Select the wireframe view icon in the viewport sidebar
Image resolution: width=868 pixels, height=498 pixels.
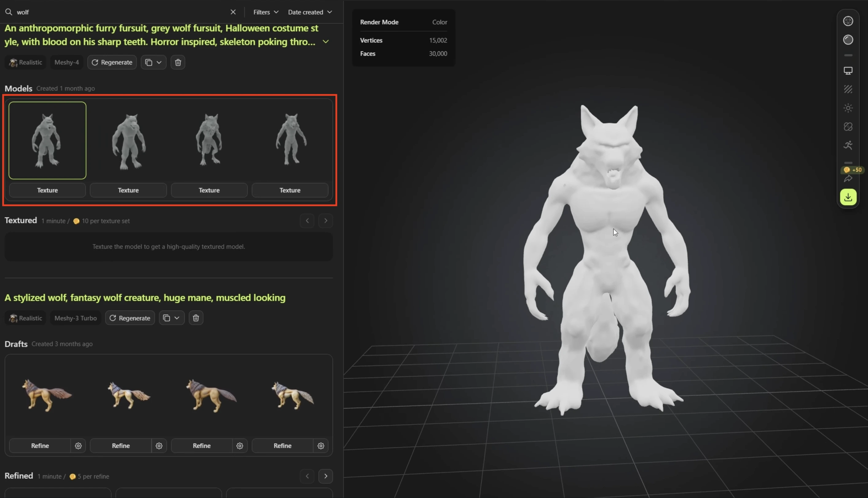pos(848,21)
